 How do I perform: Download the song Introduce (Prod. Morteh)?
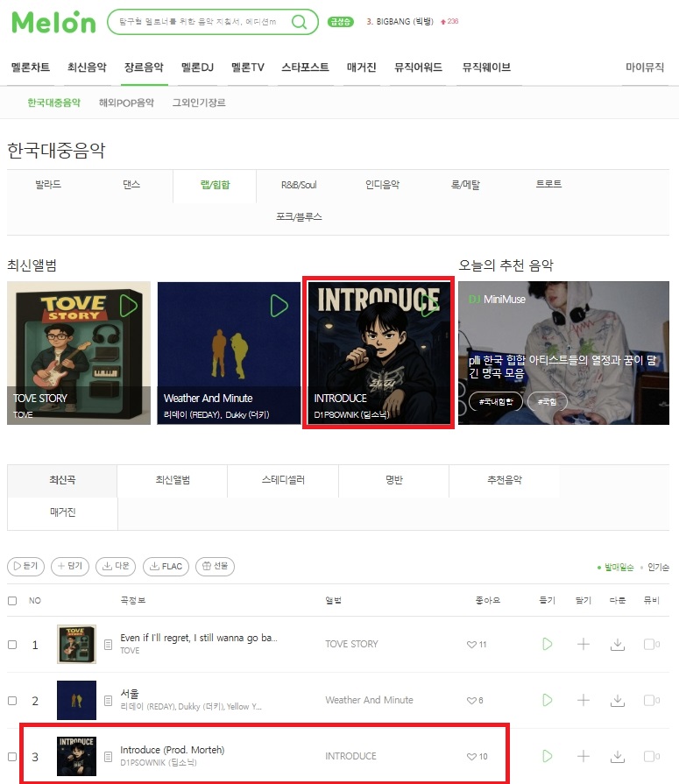[618, 756]
